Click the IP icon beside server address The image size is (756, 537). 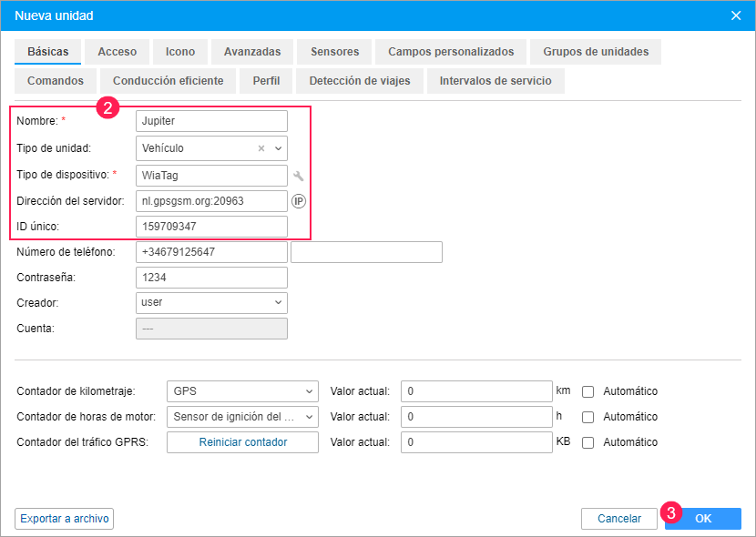tap(299, 201)
